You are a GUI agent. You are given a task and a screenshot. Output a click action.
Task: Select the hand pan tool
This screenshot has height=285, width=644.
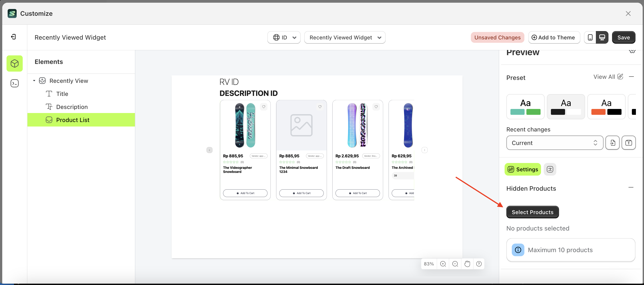pyautogui.click(x=467, y=264)
